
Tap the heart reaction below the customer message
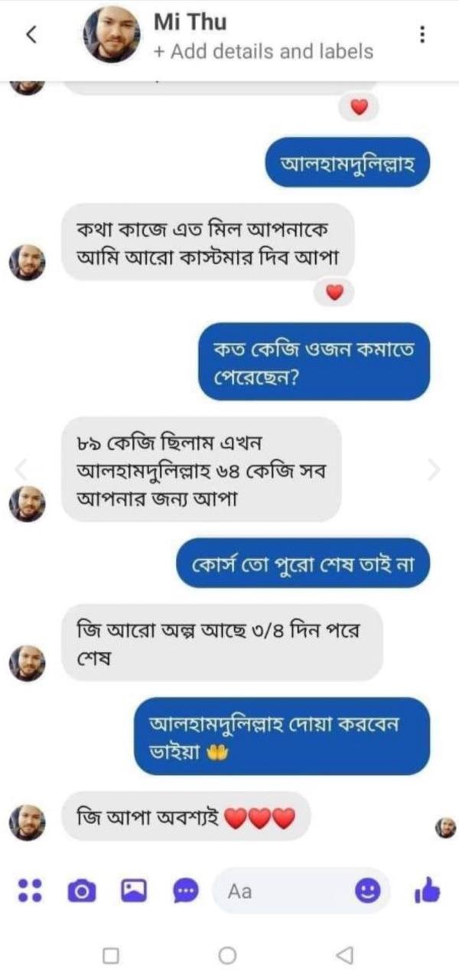[x=334, y=292]
